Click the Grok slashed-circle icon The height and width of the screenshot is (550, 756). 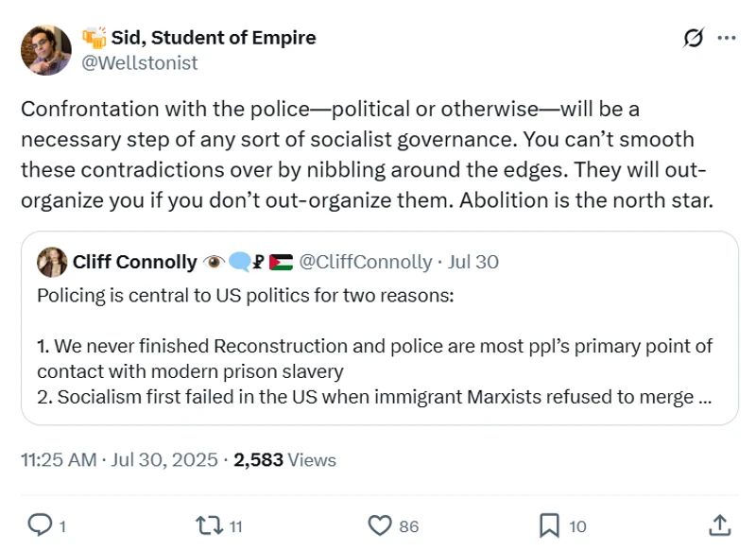point(693,38)
